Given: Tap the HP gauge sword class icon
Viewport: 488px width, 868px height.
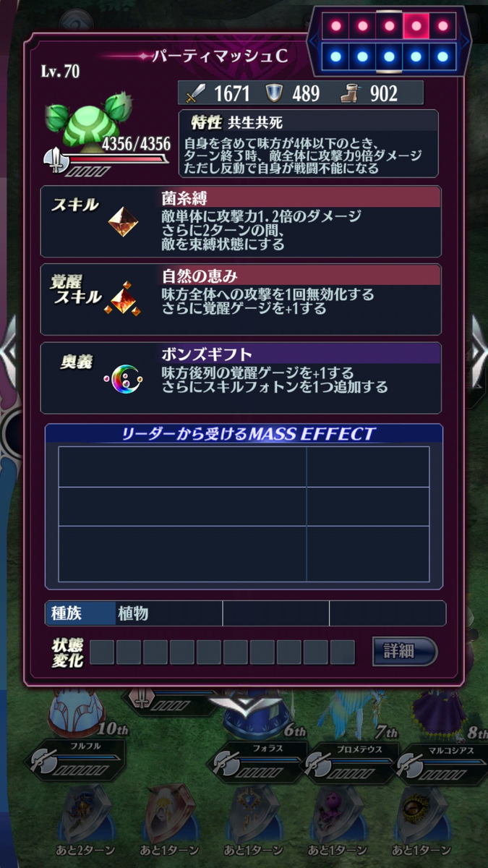Looking at the screenshot, I should click(x=55, y=158).
